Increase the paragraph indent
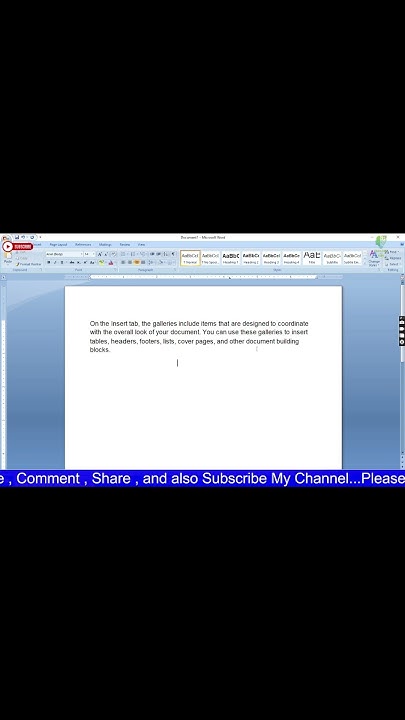 158,254
